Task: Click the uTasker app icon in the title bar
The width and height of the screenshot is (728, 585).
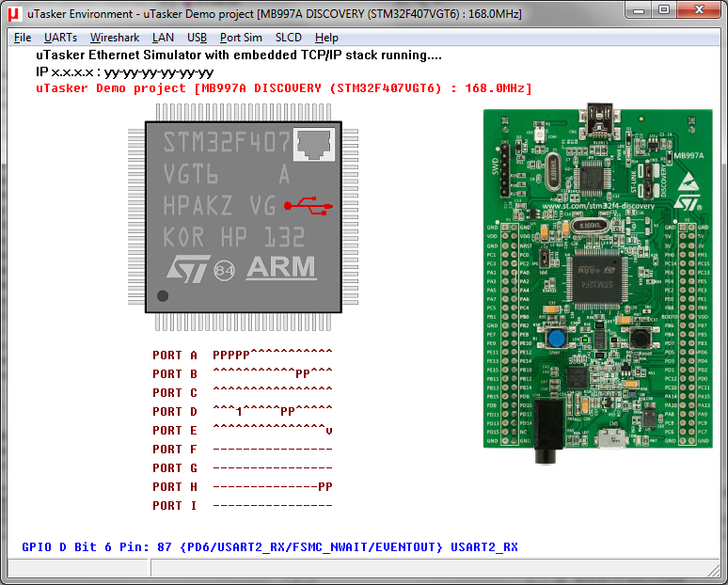Action: [13, 12]
